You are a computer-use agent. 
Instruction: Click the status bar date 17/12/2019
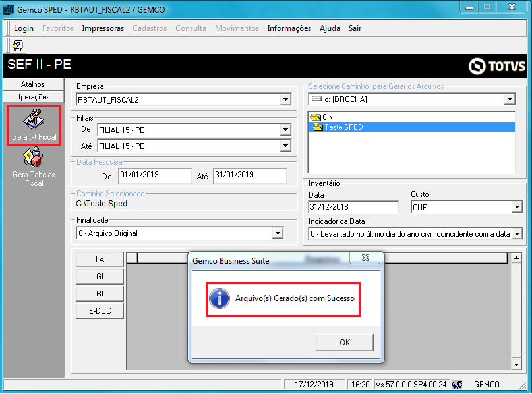[x=314, y=385]
